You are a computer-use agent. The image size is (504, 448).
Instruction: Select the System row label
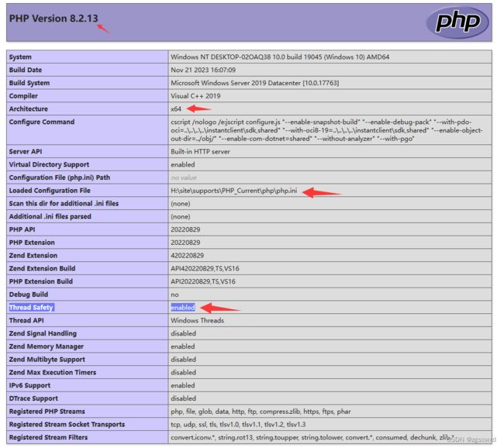pos(20,57)
